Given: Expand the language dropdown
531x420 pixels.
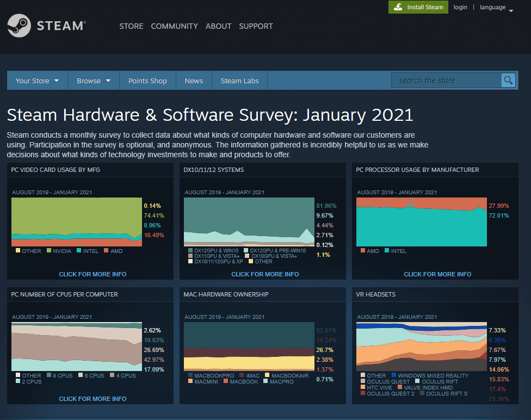Looking at the screenshot, I should click(x=497, y=8).
